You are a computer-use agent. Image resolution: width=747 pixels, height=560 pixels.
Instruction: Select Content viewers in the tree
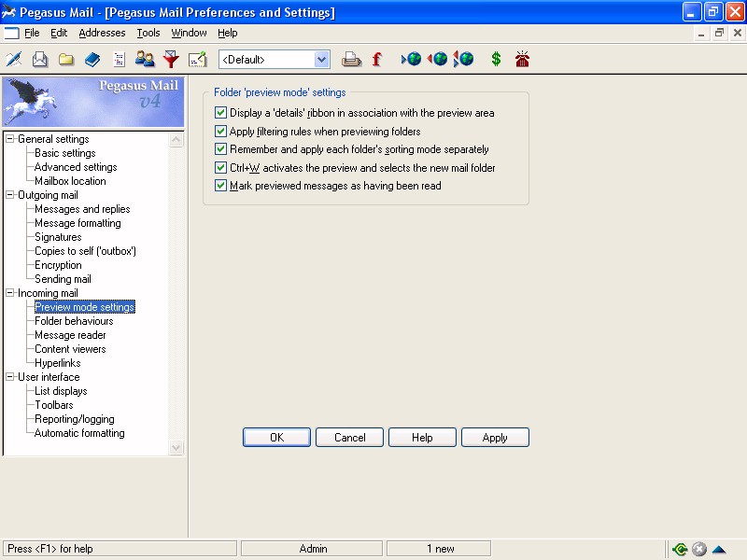click(x=70, y=349)
